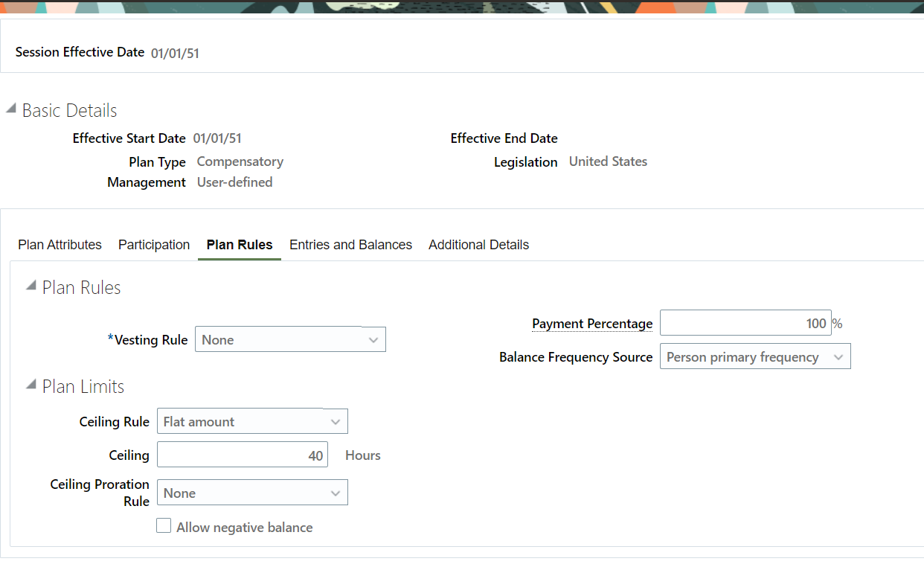The image size is (924, 570).
Task: Enable Allow negative balance
Action: [164, 525]
